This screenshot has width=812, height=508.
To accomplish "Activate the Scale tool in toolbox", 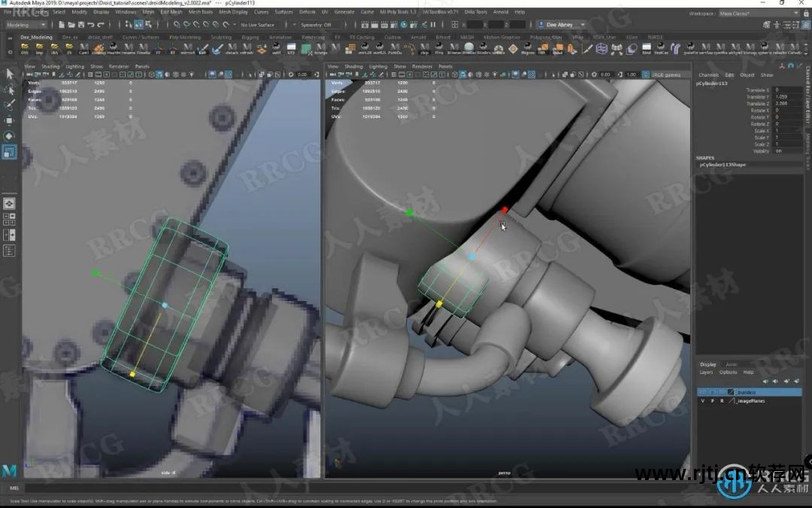I will coord(10,153).
